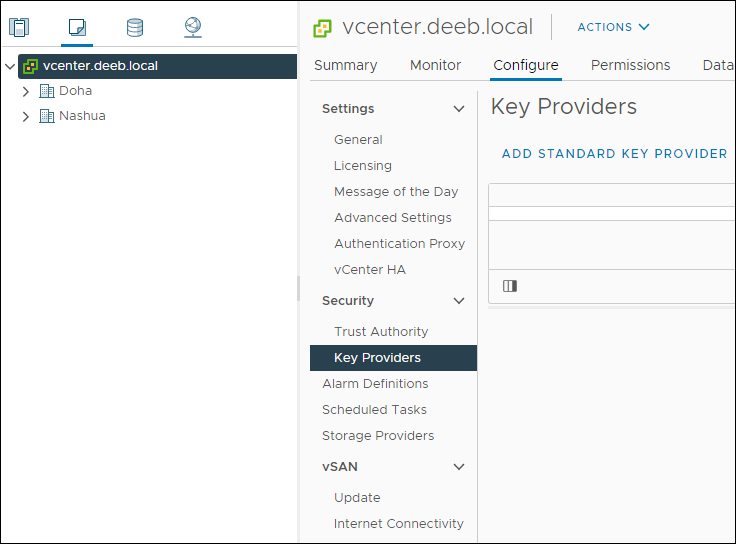The width and height of the screenshot is (736, 544).
Task: Select the Nashua datacenter
Action: [x=82, y=116]
